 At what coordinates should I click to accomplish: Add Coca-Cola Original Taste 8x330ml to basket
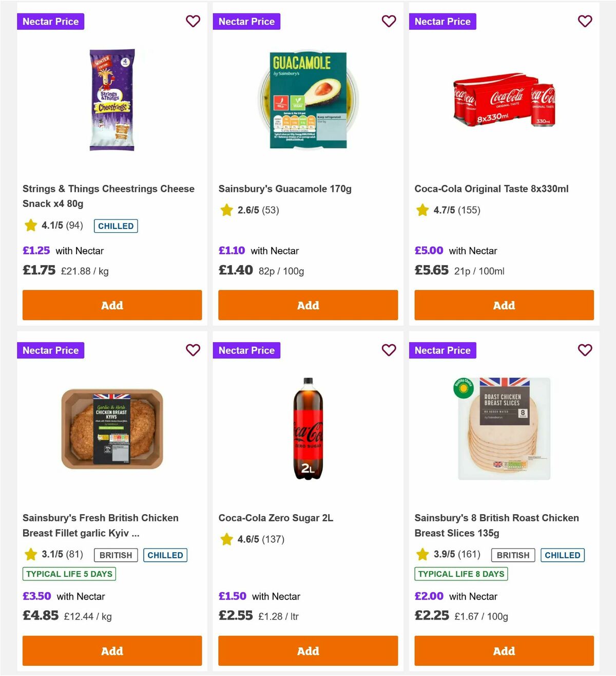point(504,305)
